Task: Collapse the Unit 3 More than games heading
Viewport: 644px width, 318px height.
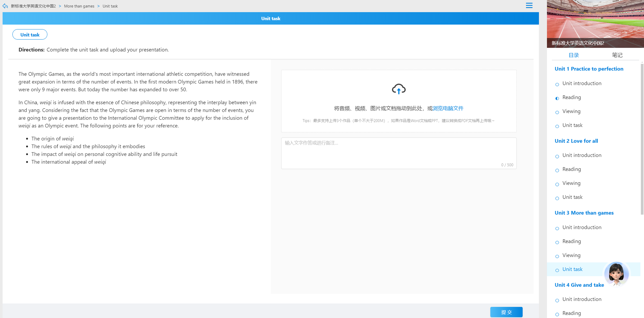Action: click(x=584, y=213)
